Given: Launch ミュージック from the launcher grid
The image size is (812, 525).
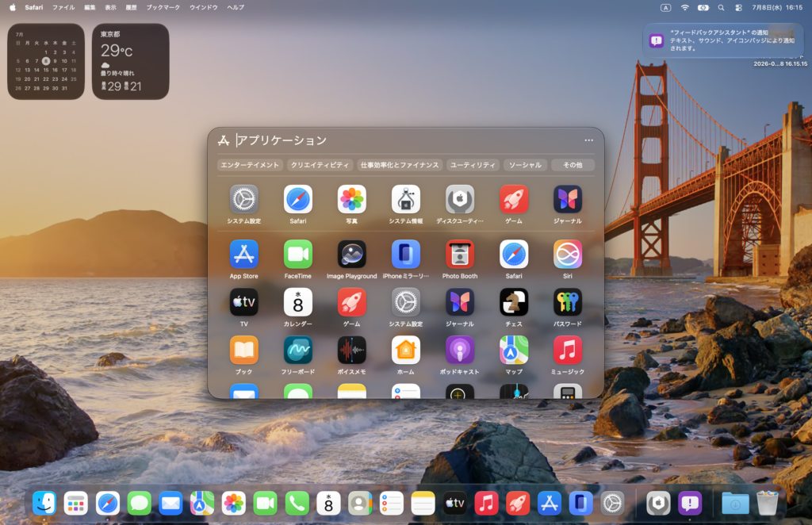Looking at the screenshot, I should (x=568, y=351).
